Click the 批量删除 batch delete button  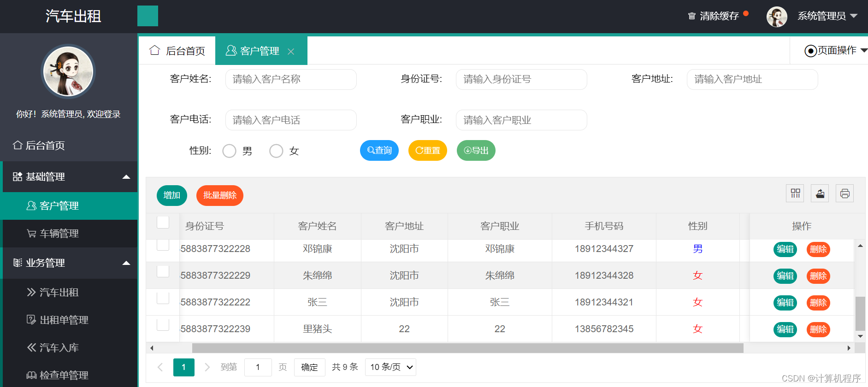coord(220,195)
